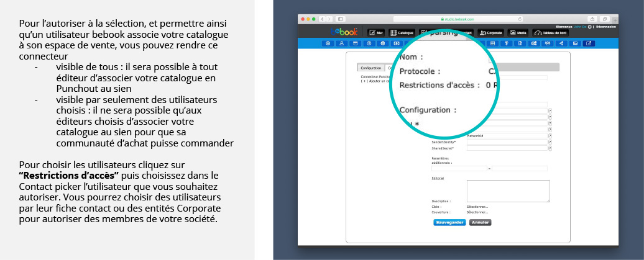
Task: Click the Description text area
Action: (508, 191)
